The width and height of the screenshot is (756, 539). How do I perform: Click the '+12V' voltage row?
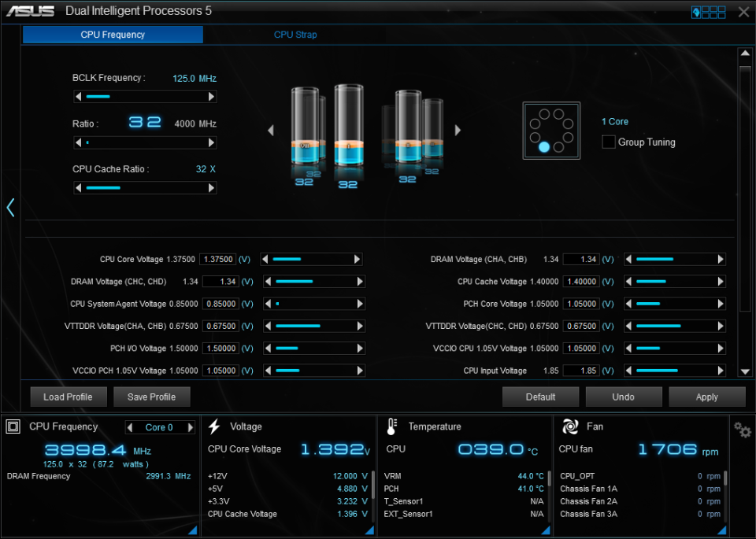coord(287,476)
